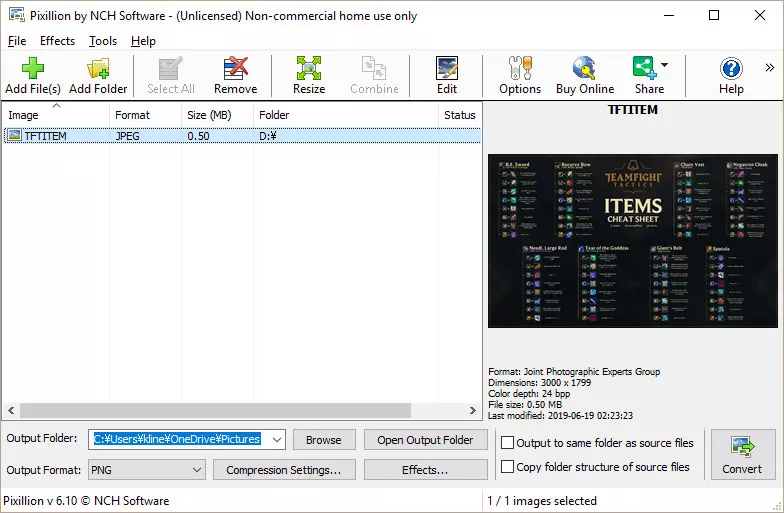784x513 pixels.
Task: Click the Pixillion app icon in title bar
Action: point(16,14)
